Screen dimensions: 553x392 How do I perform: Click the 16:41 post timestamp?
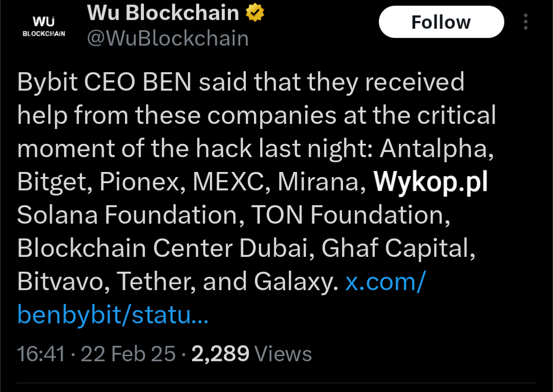click(x=41, y=354)
